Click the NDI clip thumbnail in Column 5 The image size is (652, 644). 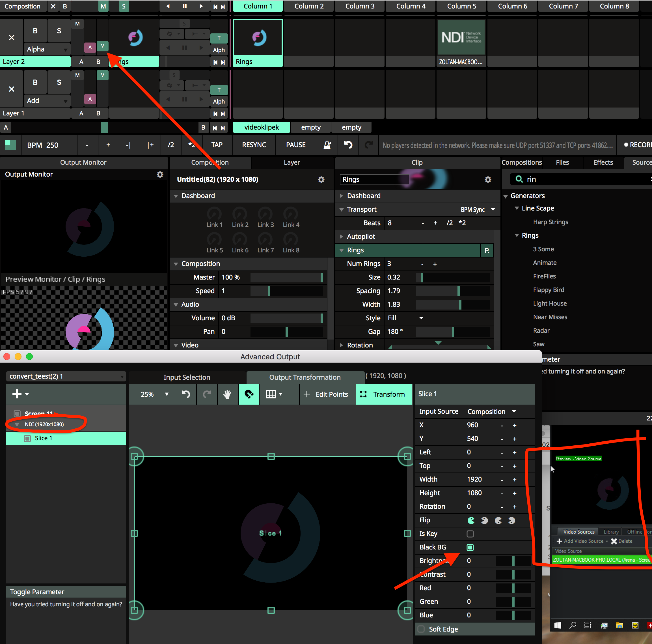(461, 37)
